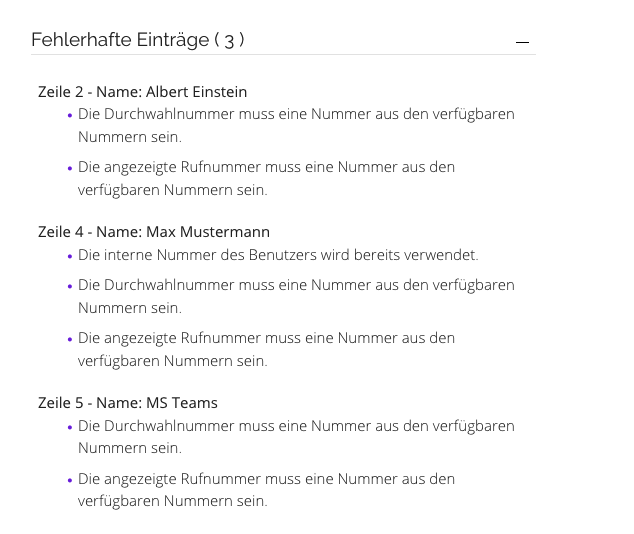Click the bullet before MS Teams' Durchwahlnummer error
The image size is (634, 534).
pos(70,427)
